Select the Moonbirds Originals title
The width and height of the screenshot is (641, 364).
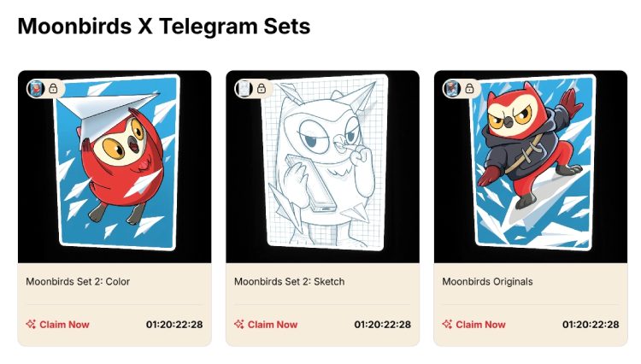pyautogui.click(x=487, y=281)
